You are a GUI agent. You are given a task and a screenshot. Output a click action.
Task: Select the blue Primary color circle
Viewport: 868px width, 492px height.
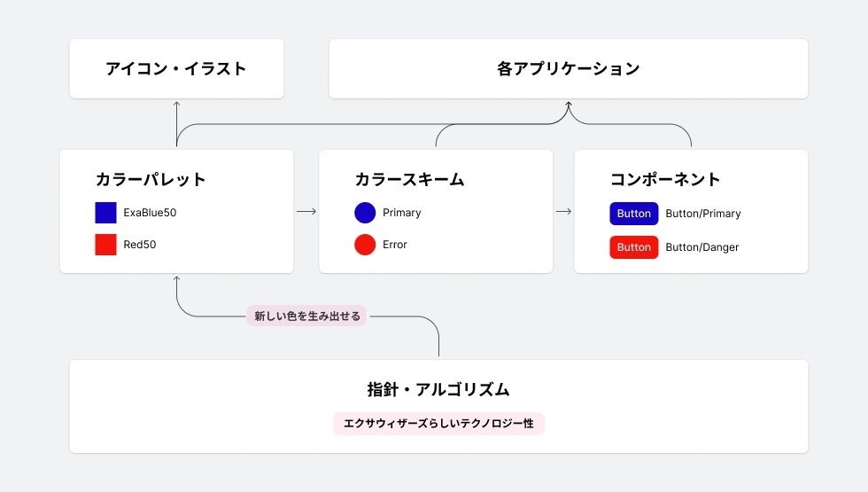pyautogui.click(x=365, y=213)
